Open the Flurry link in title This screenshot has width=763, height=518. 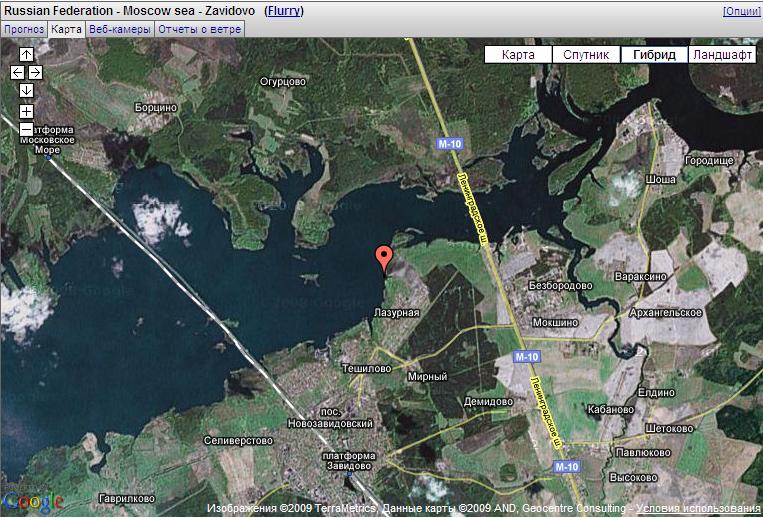[x=284, y=11]
